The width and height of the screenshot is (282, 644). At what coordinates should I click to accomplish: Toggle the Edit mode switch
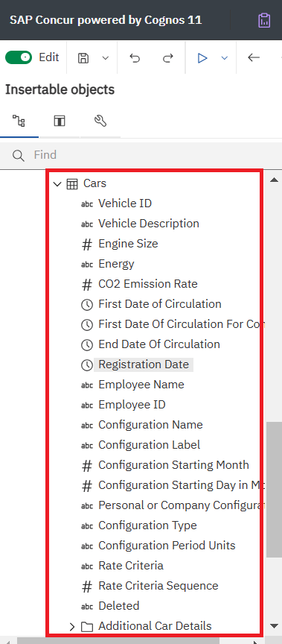[19, 57]
